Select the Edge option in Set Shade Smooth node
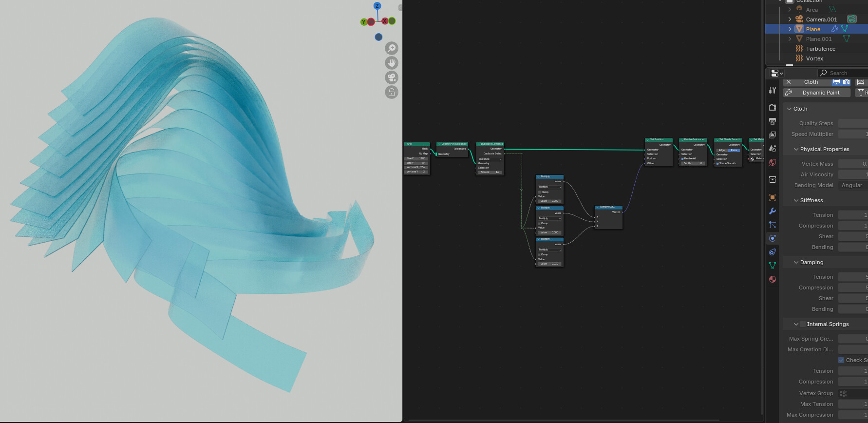This screenshot has width=868, height=423. (x=722, y=150)
